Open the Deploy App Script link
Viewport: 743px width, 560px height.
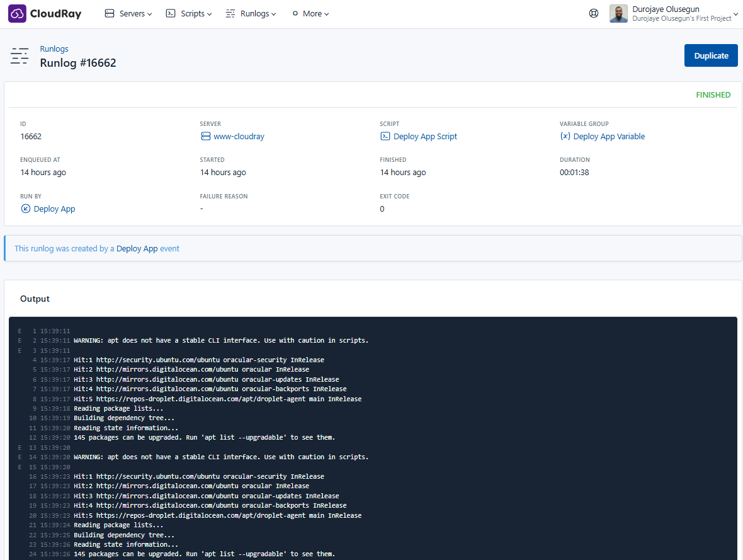point(425,137)
